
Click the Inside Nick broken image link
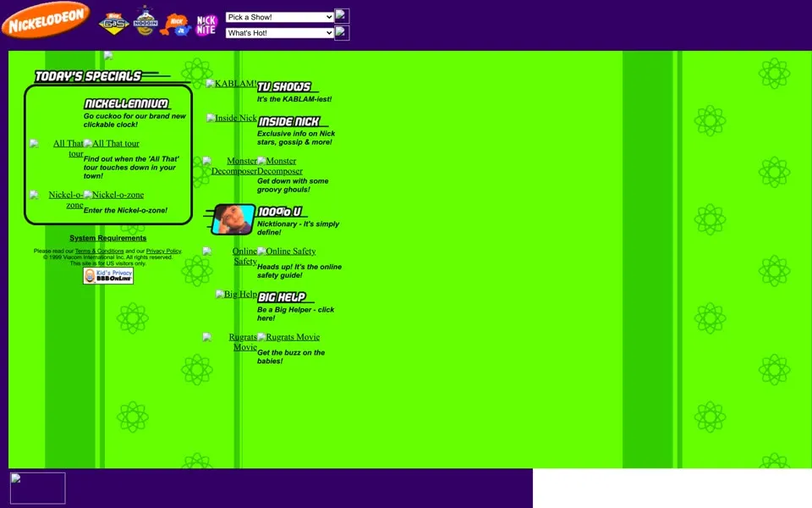(232, 119)
